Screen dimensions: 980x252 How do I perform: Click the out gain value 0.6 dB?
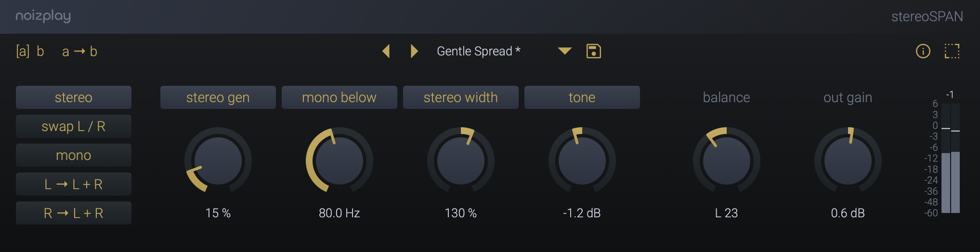(848, 213)
